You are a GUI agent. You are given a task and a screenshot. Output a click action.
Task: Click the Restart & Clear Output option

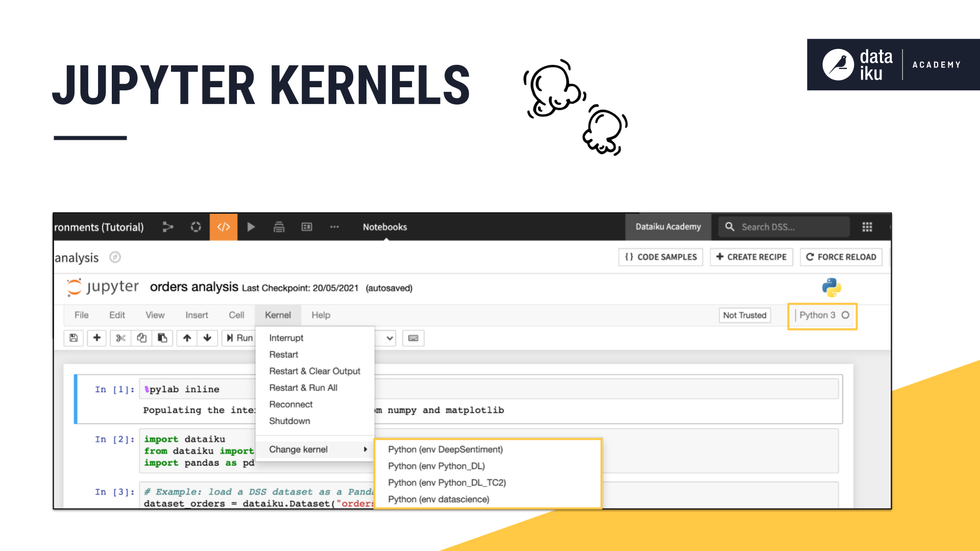point(314,371)
